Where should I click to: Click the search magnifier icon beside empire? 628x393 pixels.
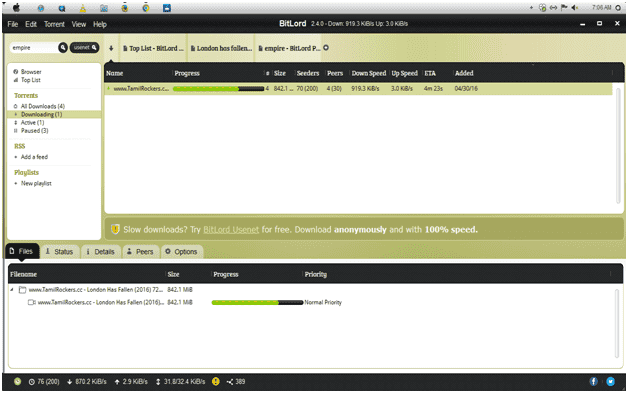63,47
